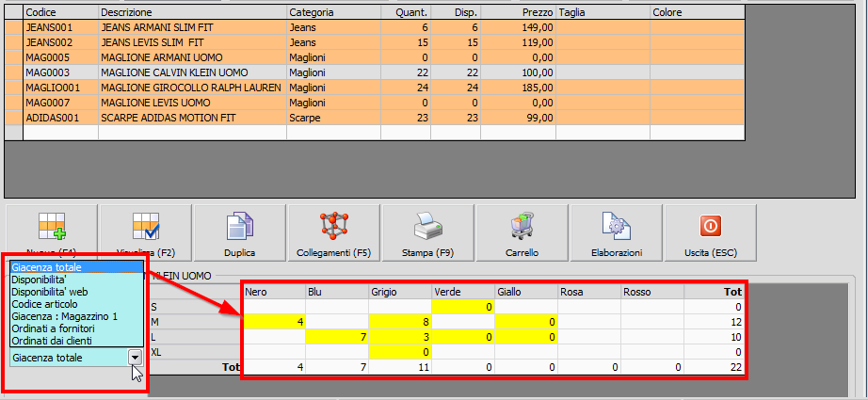Choose Ordinati dai clienti option
The height and width of the screenshot is (400, 868).
(76, 341)
